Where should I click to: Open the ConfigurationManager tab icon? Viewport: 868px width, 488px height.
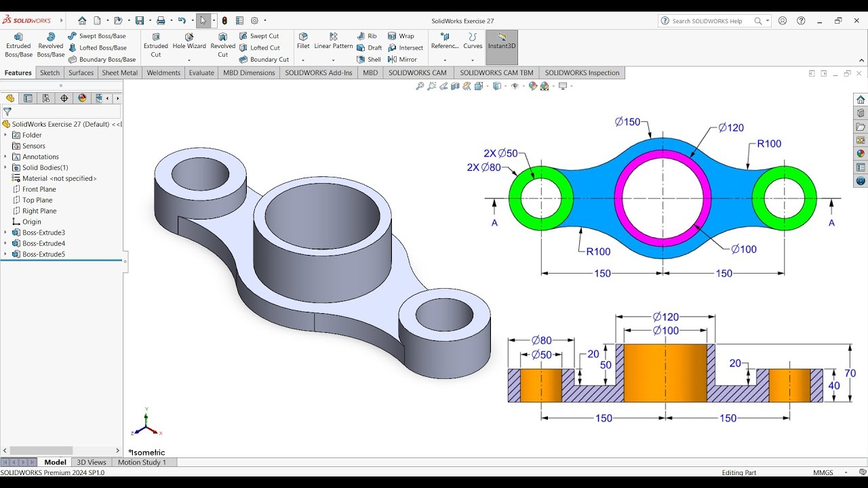coord(46,98)
